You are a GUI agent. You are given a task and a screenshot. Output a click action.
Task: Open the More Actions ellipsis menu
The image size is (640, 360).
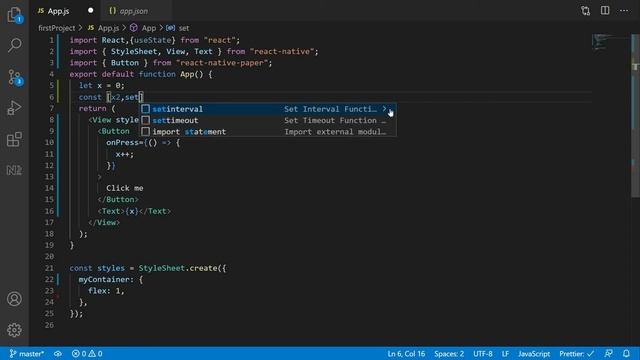[624, 11]
